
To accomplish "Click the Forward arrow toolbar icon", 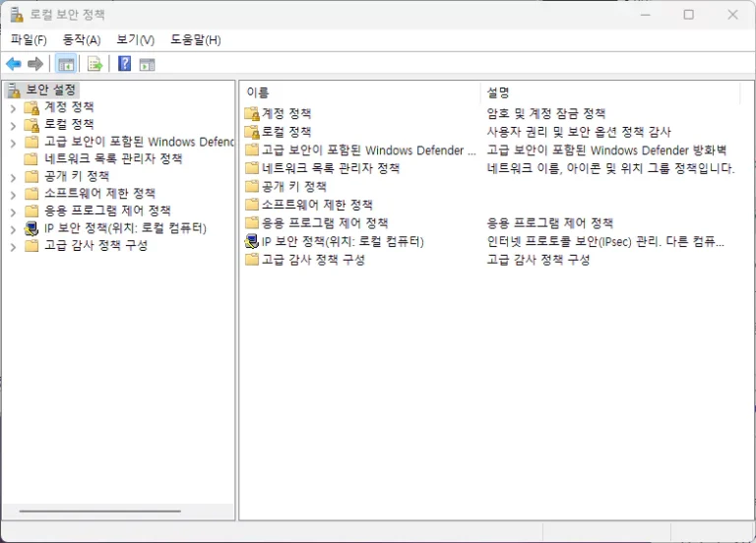I will (35, 64).
